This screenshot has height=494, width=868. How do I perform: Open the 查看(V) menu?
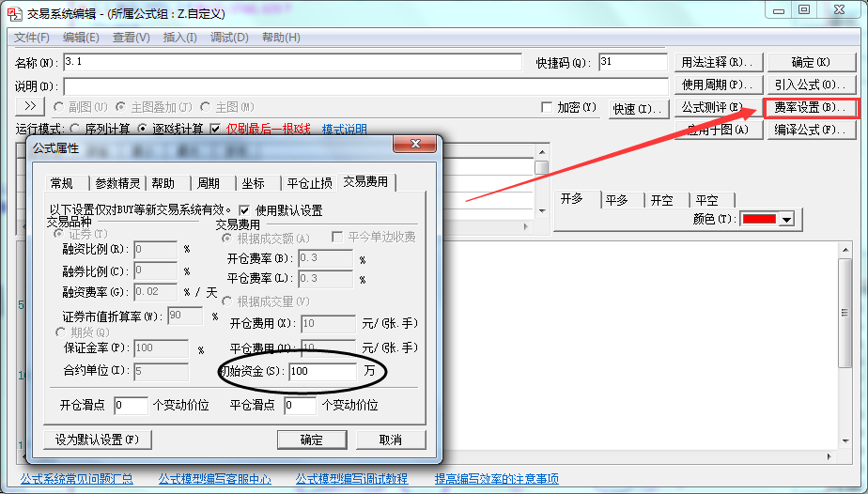tap(132, 37)
